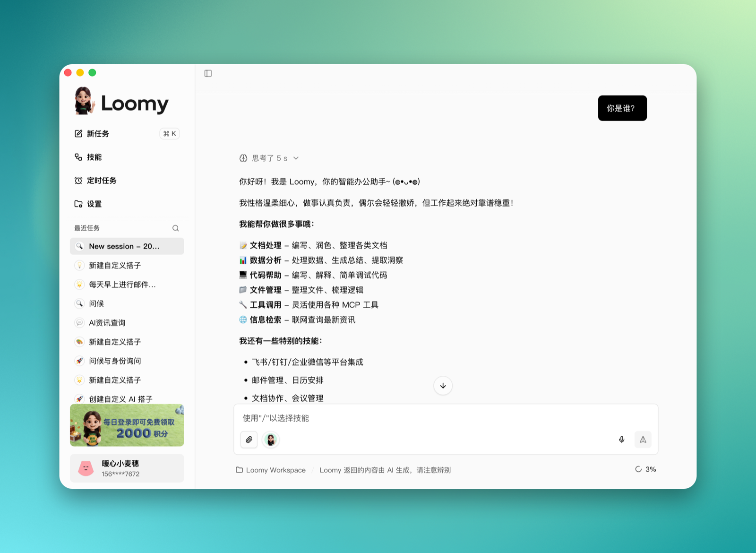Image resolution: width=756 pixels, height=553 pixels.
Task: Click the 文档处理 line
Action: (x=313, y=245)
